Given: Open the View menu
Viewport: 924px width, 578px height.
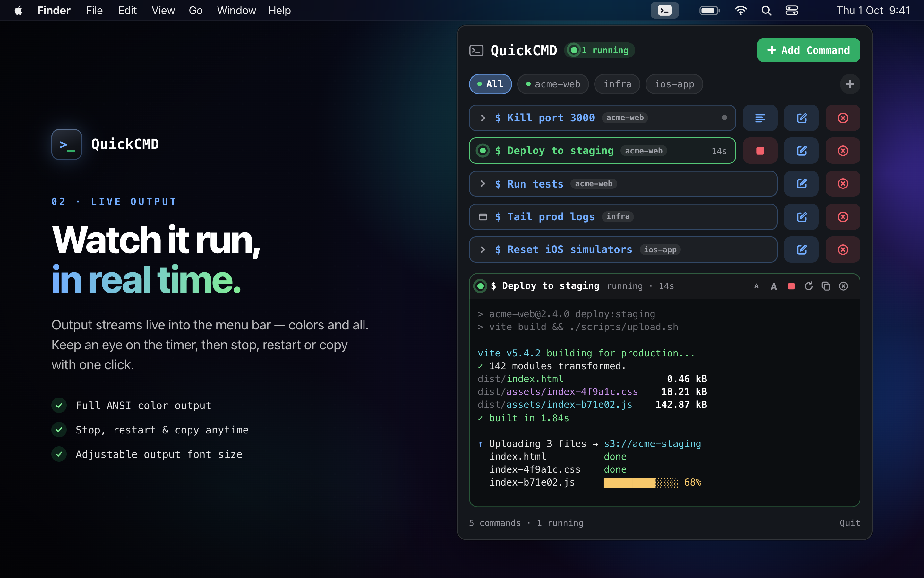Looking at the screenshot, I should tap(163, 10).
